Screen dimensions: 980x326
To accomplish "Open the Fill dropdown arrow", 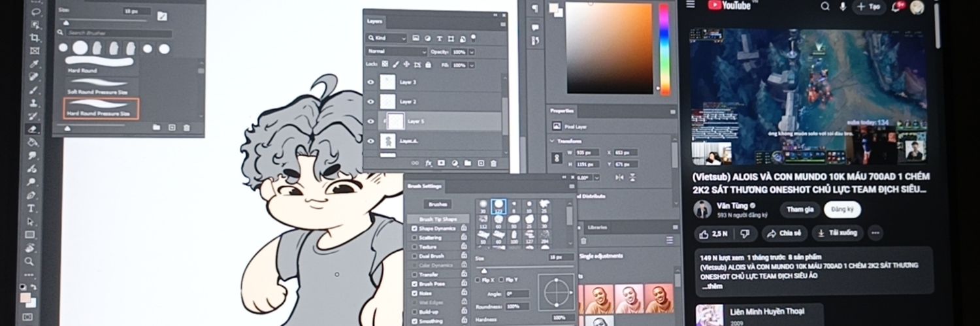I will 472,65.
